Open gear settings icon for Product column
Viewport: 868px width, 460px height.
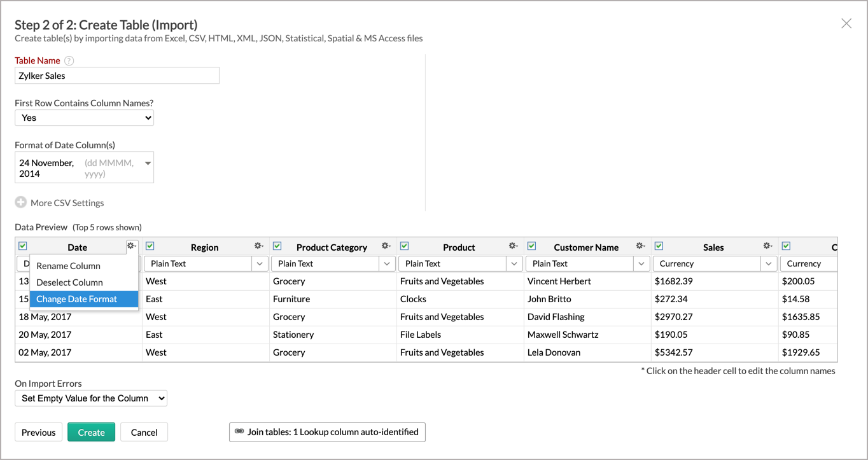tap(513, 246)
